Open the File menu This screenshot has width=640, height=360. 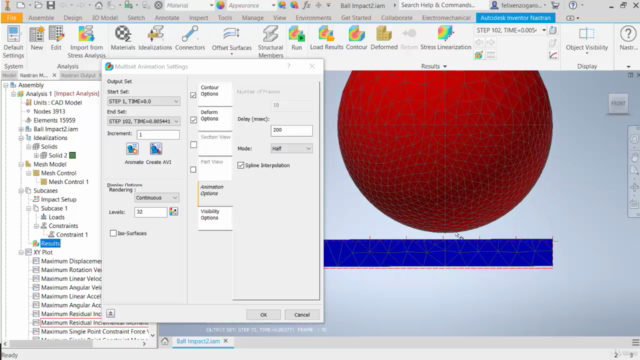pos(11,18)
